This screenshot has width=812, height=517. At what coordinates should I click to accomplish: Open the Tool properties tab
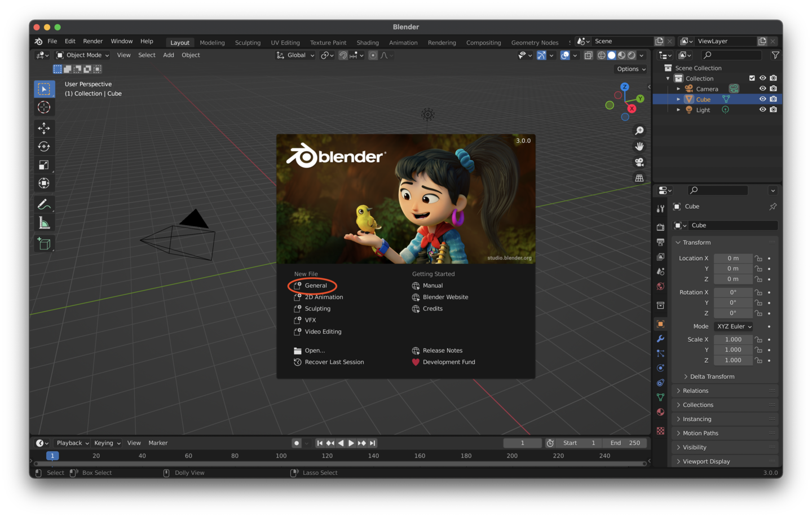click(660, 208)
